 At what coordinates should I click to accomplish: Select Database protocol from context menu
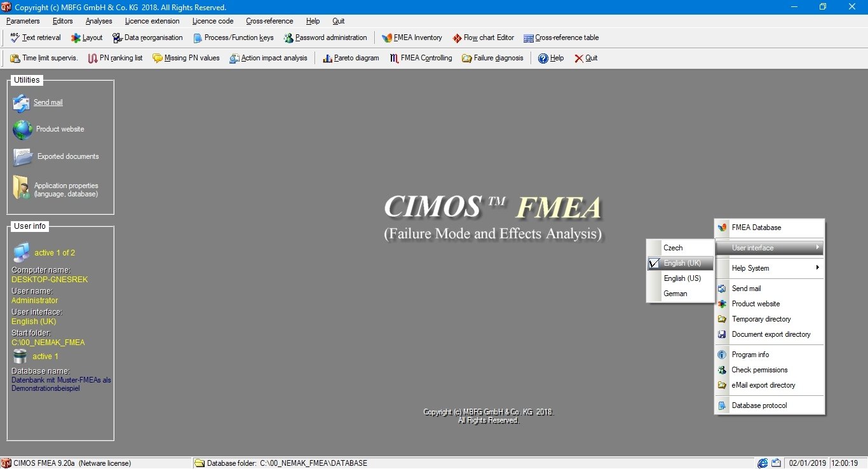[759, 405]
